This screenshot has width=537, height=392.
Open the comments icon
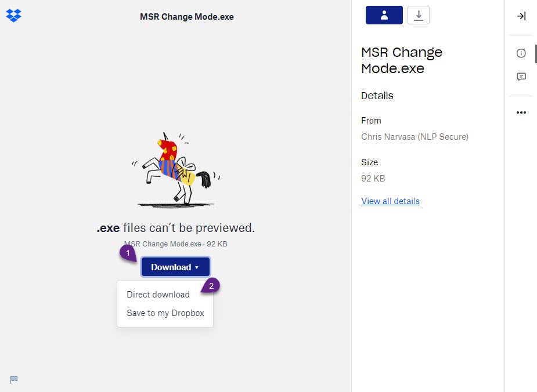(521, 77)
